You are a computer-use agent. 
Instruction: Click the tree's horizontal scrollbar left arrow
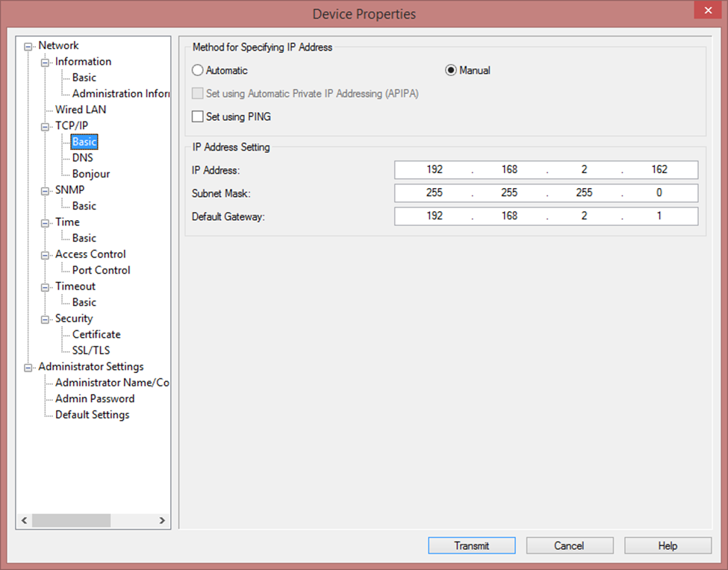[x=24, y=520]
